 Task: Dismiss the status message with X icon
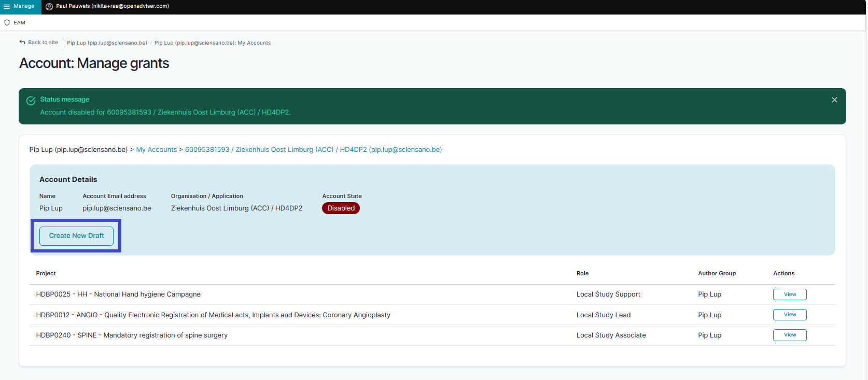tap(834, 100)
